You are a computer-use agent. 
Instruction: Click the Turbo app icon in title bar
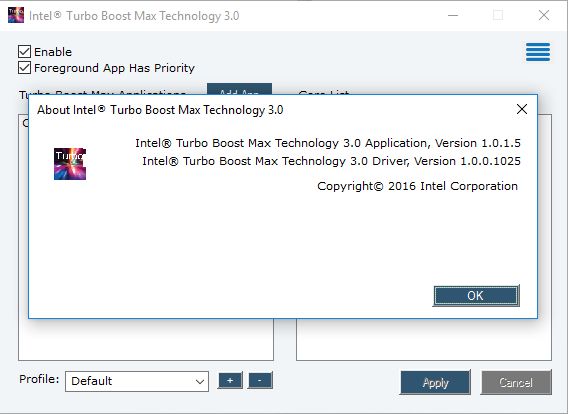tap(16, 15)
